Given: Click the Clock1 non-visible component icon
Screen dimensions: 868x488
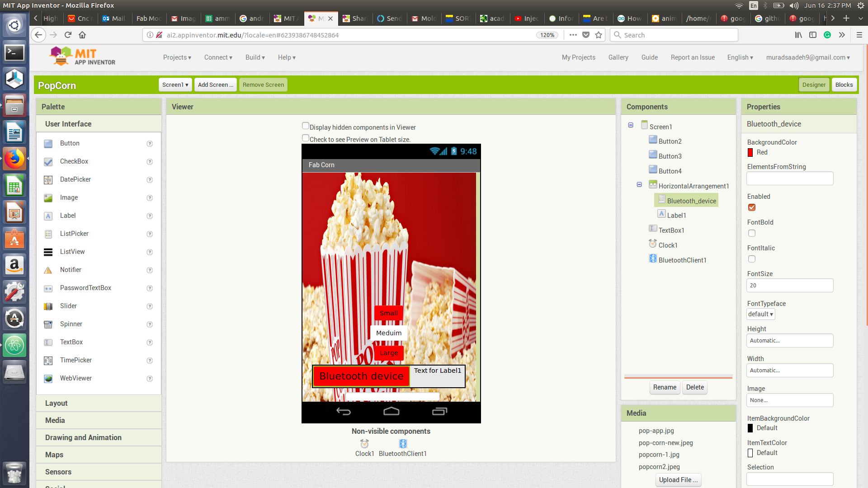Looking at the screenshot, I should (364, 444).
